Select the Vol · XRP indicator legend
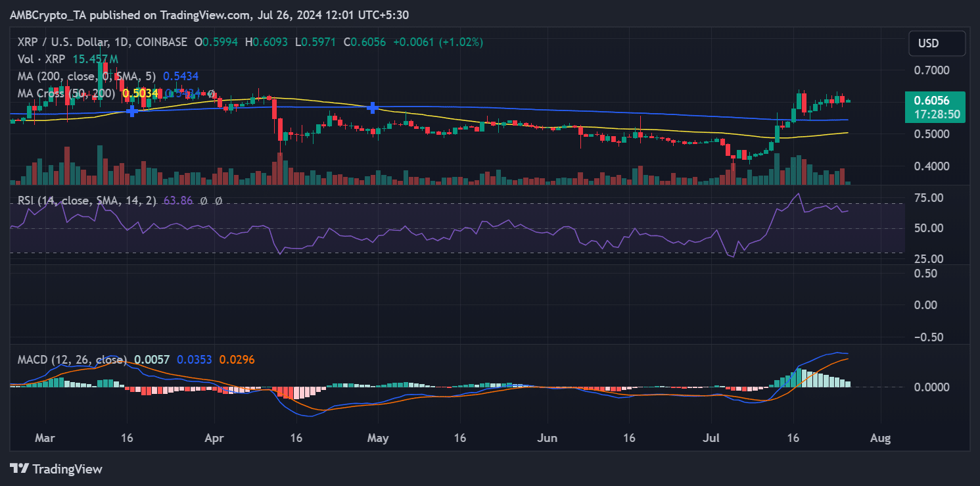 41,59
